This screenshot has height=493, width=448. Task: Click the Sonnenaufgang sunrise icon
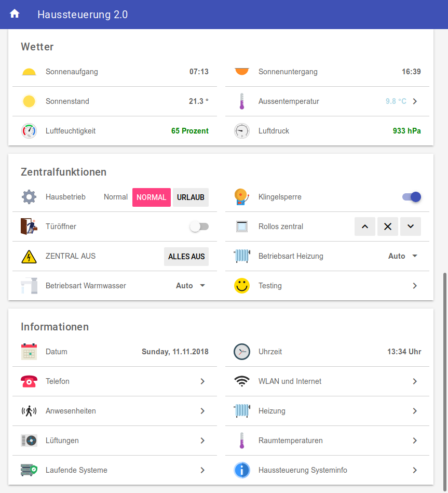(x=29, y=72)
